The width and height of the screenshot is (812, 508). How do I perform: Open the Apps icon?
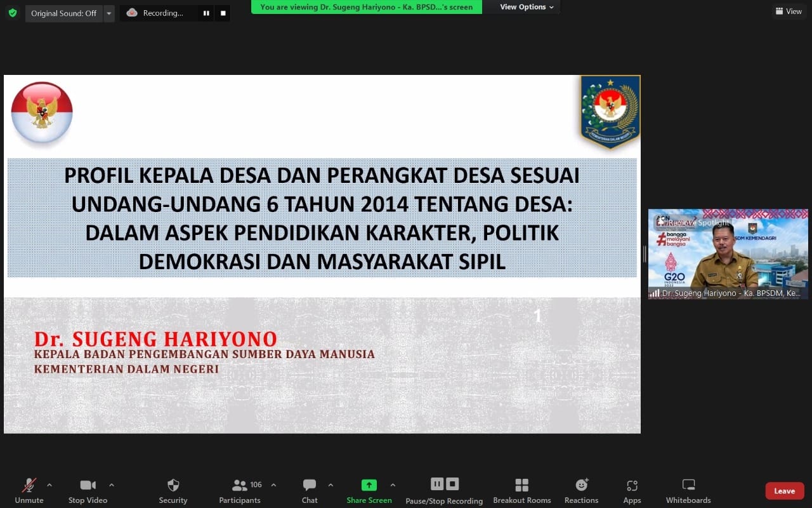(x=632, y=486)
